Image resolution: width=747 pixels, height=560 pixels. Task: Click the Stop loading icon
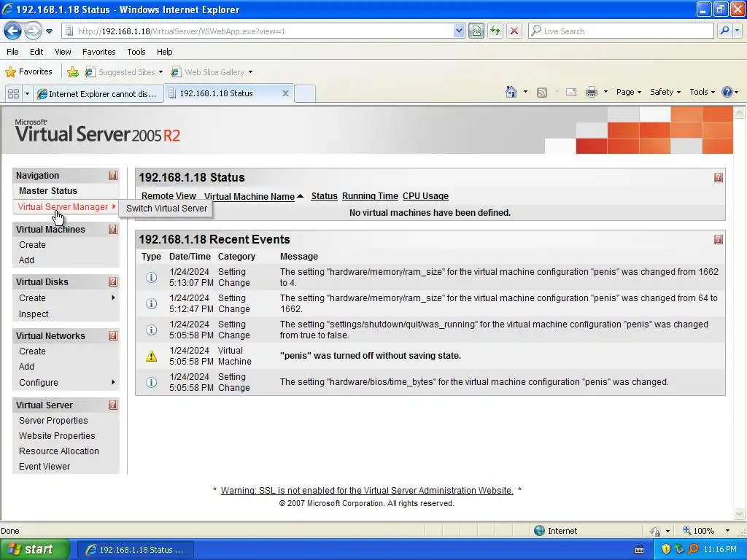point(514,31)
